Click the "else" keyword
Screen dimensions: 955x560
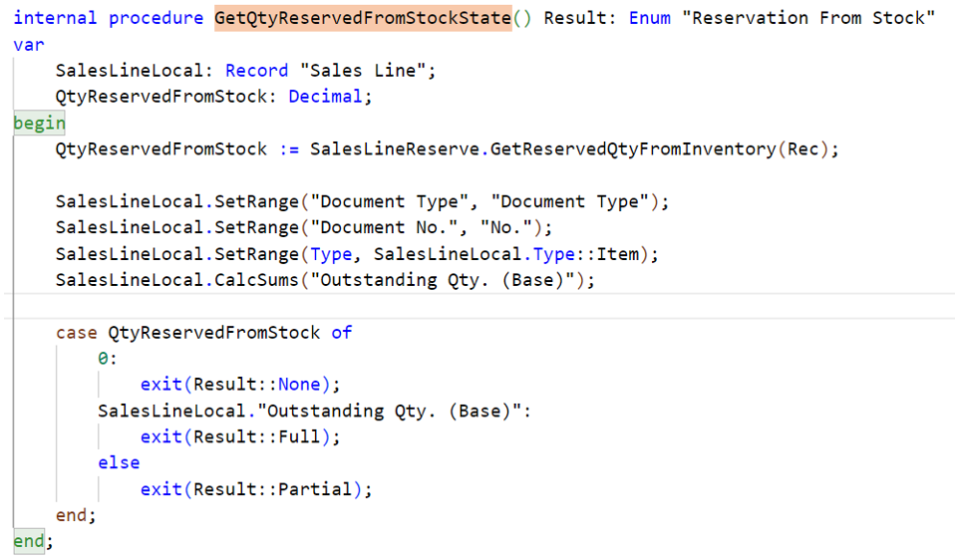[119, 462]
